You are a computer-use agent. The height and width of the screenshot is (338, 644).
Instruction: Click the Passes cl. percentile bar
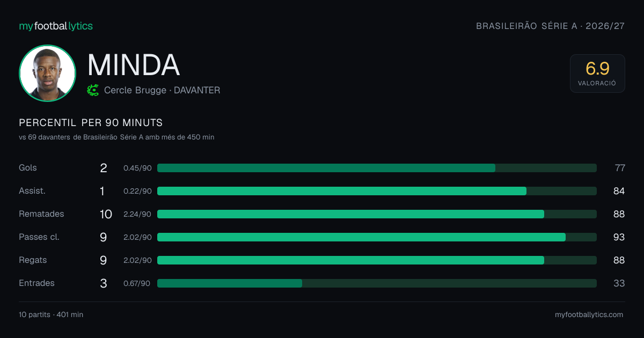point(377,237)
